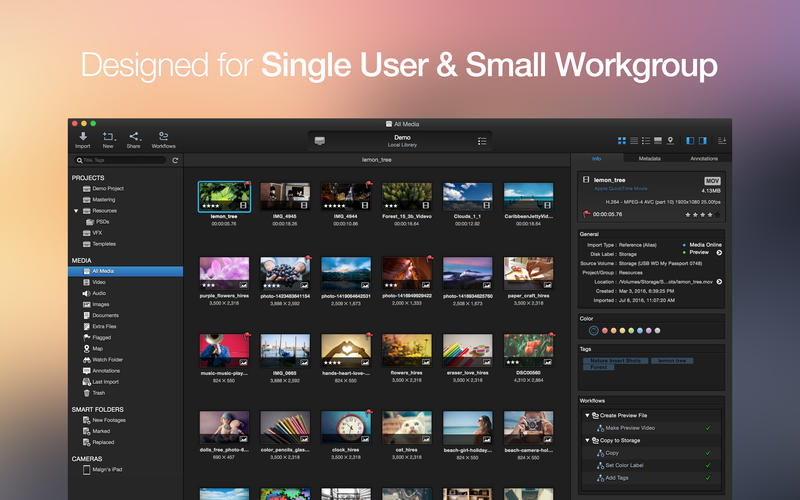Open the Trash in the sidebar
This screenshot has width=800, height=500.
click(x=98, y=392)
